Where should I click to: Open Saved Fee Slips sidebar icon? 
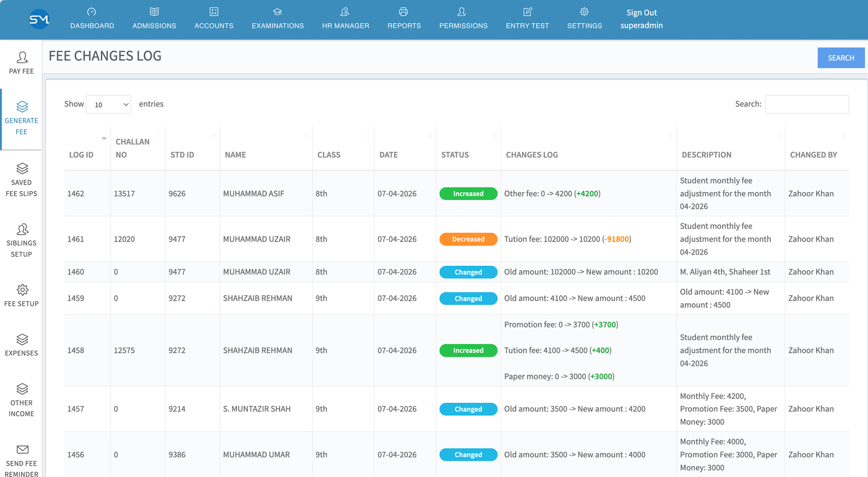[x=22, y=169]
